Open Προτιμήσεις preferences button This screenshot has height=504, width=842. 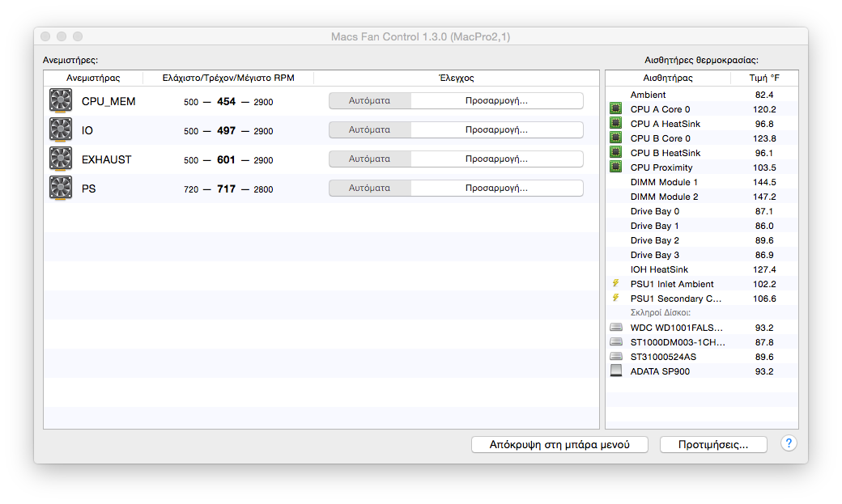pos(713,444)
